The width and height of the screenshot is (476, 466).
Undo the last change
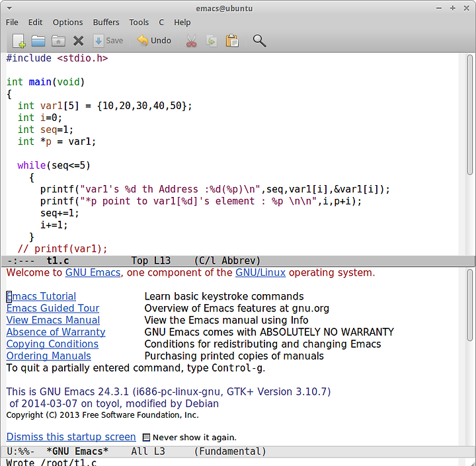click(154, 40)
